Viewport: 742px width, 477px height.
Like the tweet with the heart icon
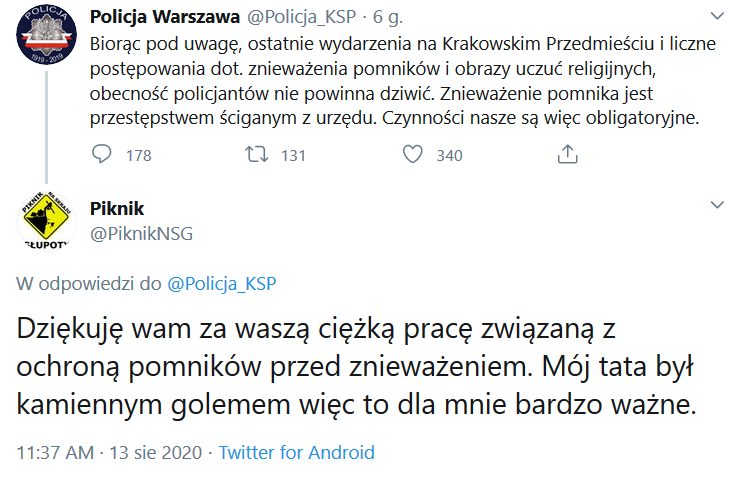pos(412,155)
